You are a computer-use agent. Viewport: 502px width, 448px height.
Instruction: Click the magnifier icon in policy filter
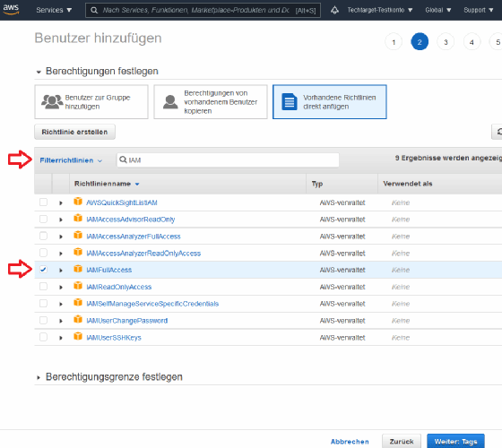123,159
